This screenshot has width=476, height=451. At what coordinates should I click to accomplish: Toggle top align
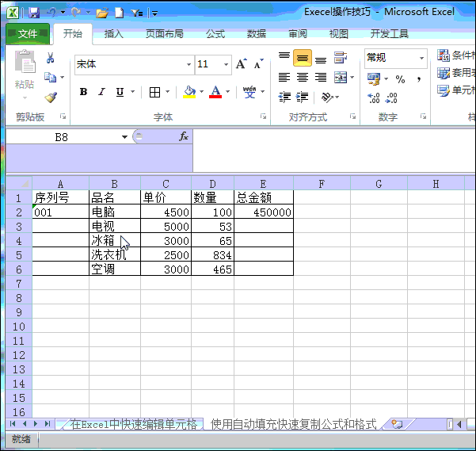coord(284,57)
